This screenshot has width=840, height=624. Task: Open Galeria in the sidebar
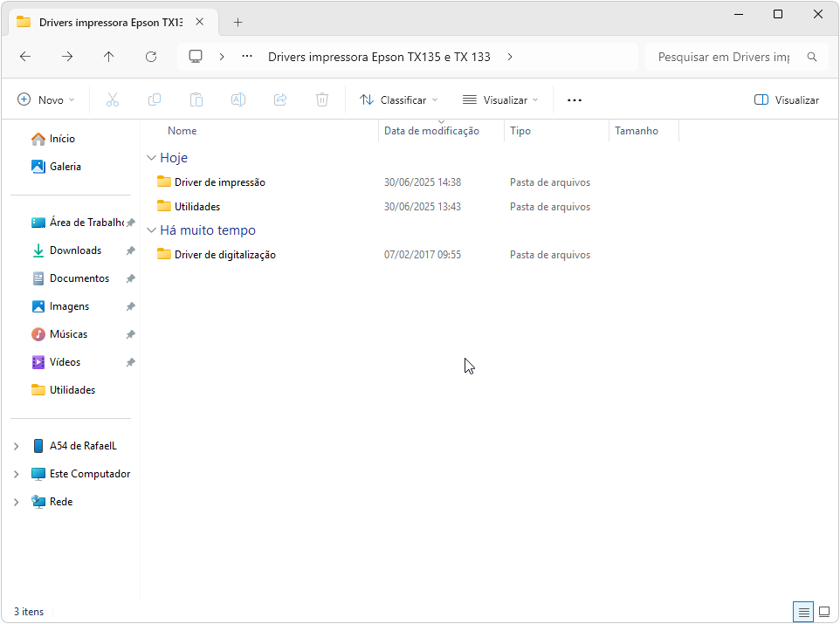point(56,167)
